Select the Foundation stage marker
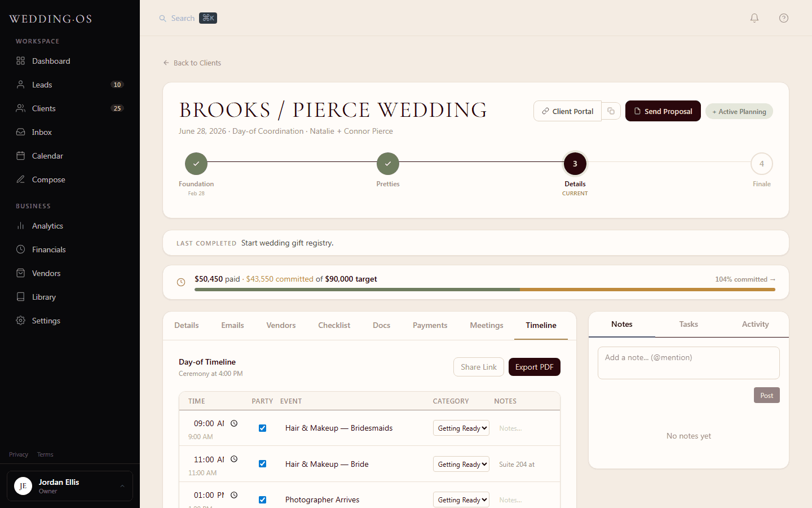812x508 pixels. 196,164
